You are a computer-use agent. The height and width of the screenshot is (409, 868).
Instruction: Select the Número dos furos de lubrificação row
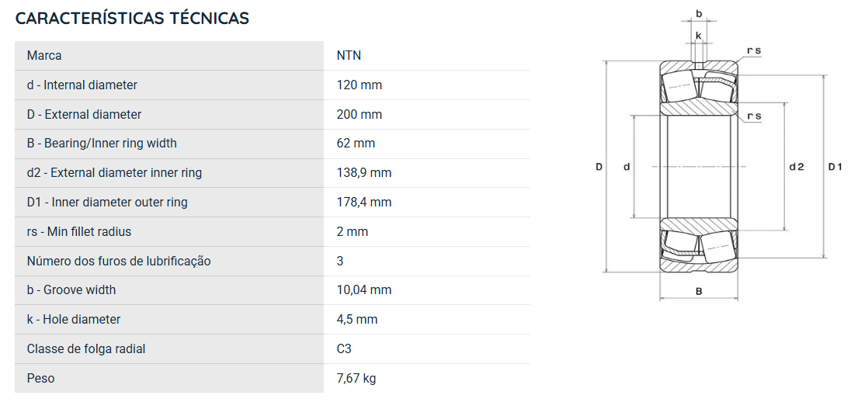273,261
